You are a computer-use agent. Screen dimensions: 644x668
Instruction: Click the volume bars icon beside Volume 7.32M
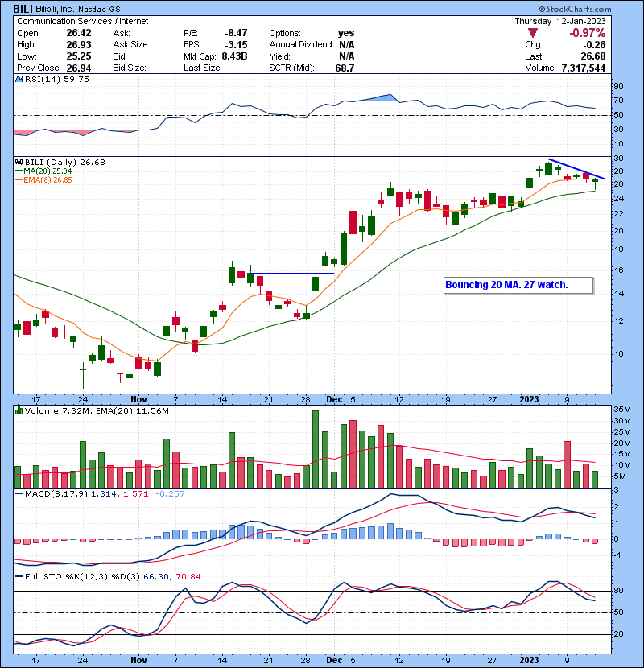click(19, 410)
